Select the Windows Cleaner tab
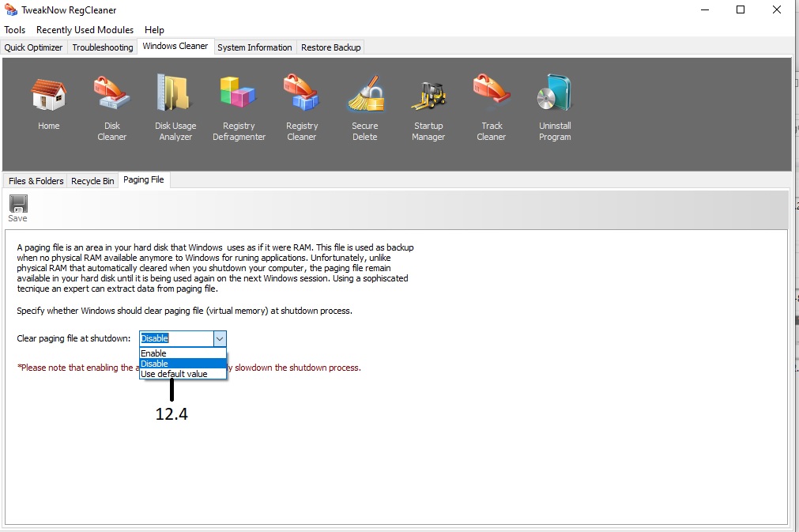Image resolution: width=799 pixels, height=532 pixels. click(175, 46)
